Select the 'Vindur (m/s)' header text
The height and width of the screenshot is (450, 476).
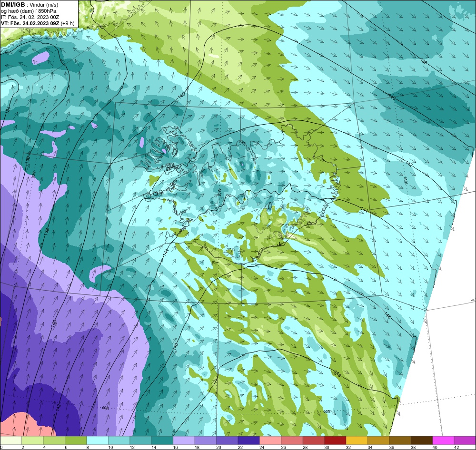coord(45,5)
